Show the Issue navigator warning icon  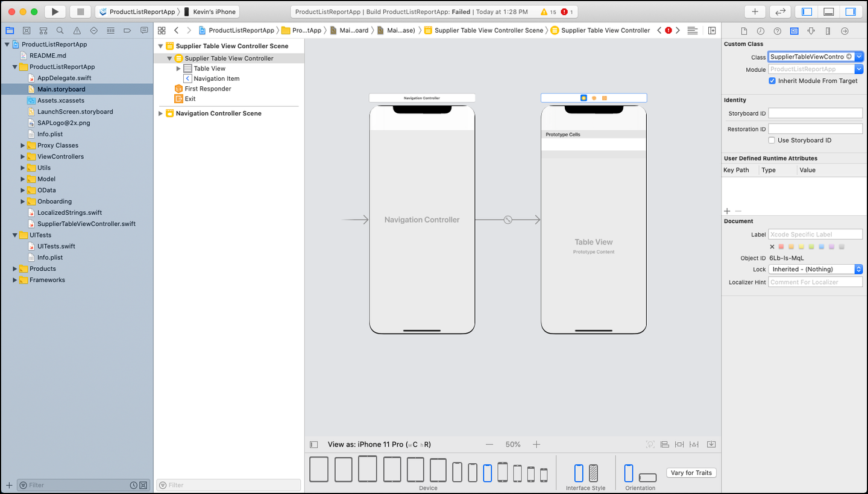77,30
